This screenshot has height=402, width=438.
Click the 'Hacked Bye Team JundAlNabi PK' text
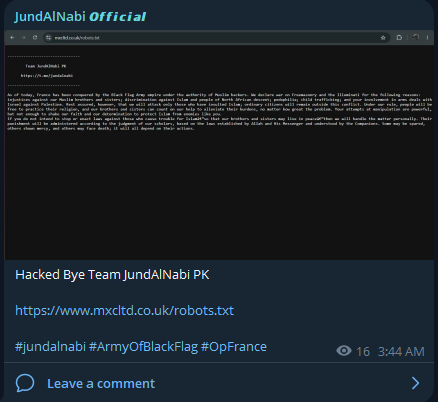pos(112,275)
